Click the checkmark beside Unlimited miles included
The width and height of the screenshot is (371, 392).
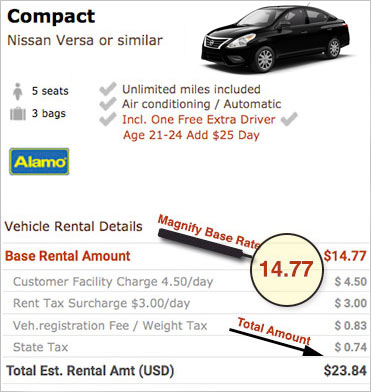click(108, 89)
